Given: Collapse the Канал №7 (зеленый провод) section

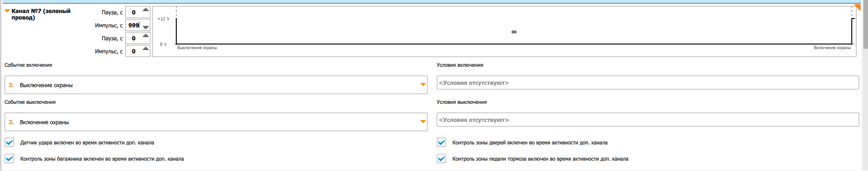Looking at the screenshot, I should click(x=7, y=11).
